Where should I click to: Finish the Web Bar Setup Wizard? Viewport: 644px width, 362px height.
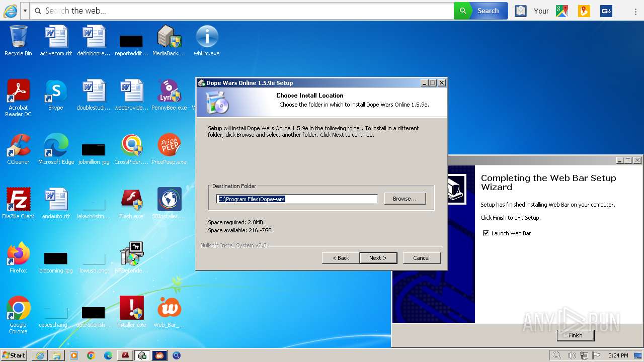(x=575, y=335)
